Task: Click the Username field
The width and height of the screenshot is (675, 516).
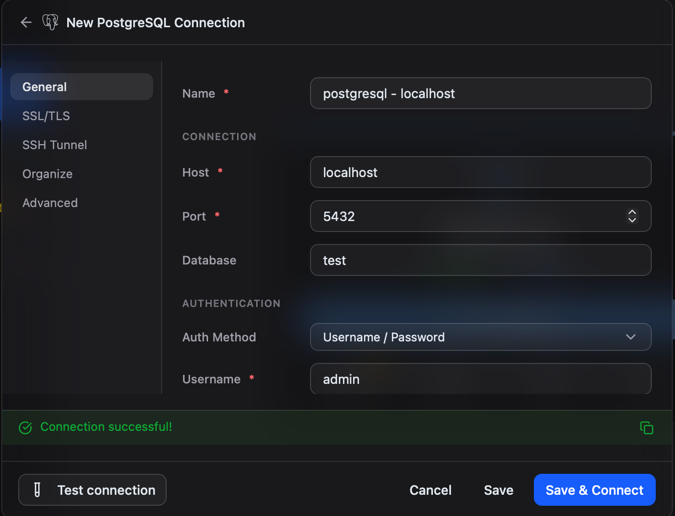Action: pos(480,379)
